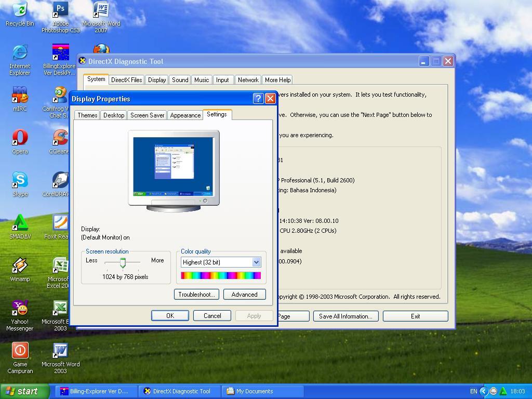The width and height of the screenshot is (532, 399).
Task: Open the Color quality dropdown
Action: click(x=256, y=262)
